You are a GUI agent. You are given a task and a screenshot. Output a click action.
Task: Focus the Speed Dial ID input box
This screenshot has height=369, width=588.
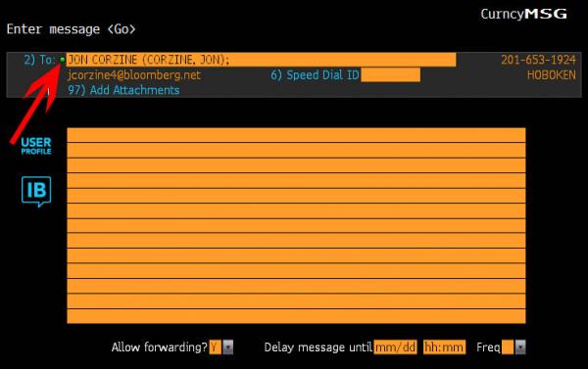click(x=390, y=75)
